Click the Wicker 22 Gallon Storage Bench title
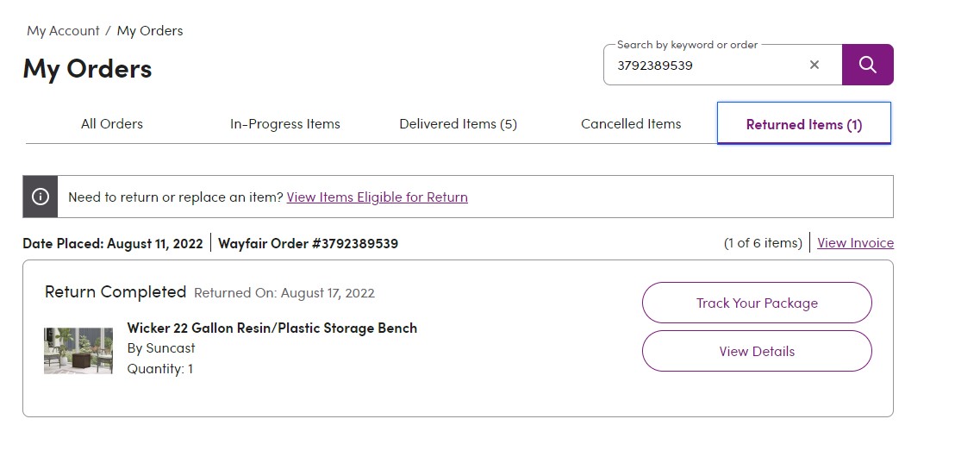 [272, 328]
